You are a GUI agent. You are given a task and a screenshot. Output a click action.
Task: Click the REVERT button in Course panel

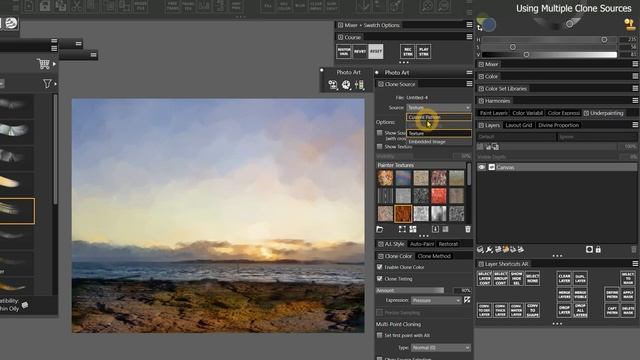pos(360,51)
